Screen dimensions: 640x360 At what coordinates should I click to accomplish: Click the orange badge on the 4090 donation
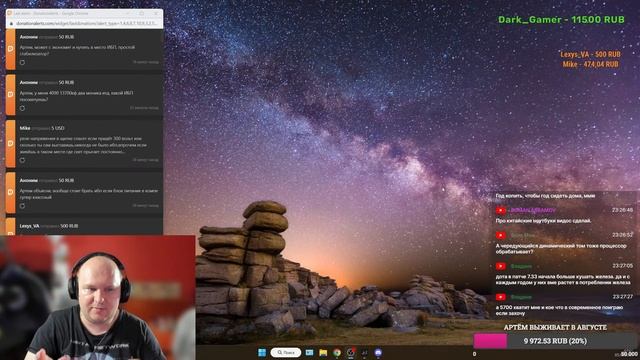(11, 95)
